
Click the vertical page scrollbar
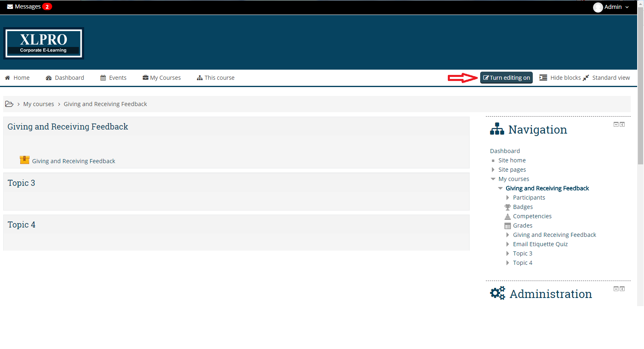click(640, 121)
